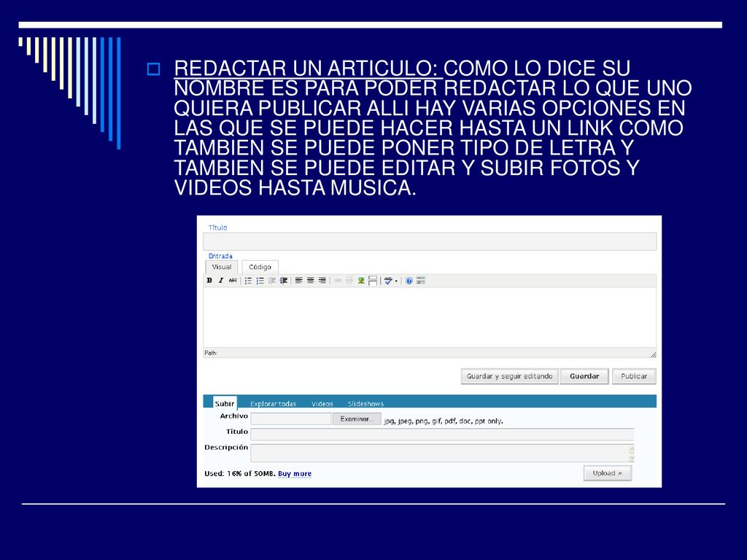Click the Archivo file path field
The image size is (747, 560).
(290, 419)
